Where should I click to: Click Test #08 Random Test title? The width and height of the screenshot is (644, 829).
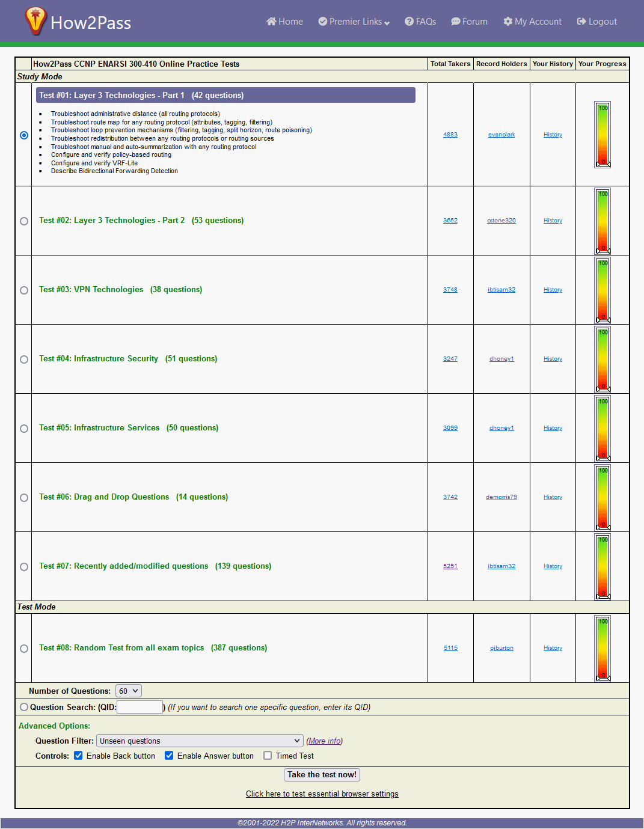(x=153, y=648)
